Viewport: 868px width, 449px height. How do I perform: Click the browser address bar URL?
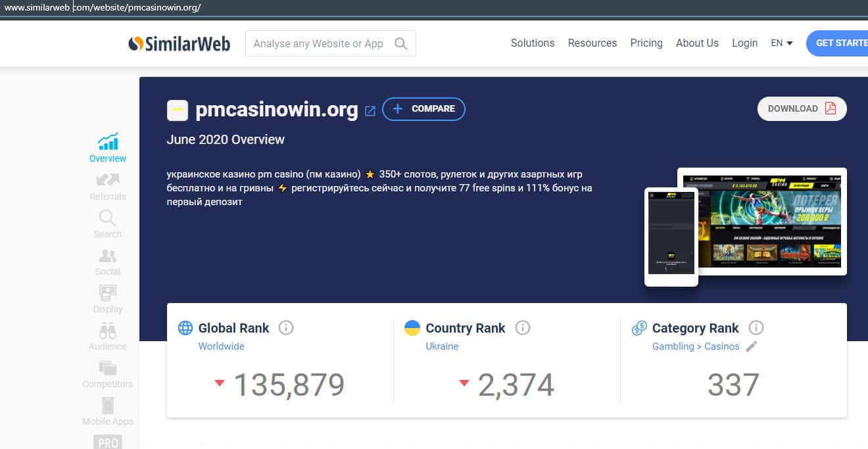[x=103, y=8]
